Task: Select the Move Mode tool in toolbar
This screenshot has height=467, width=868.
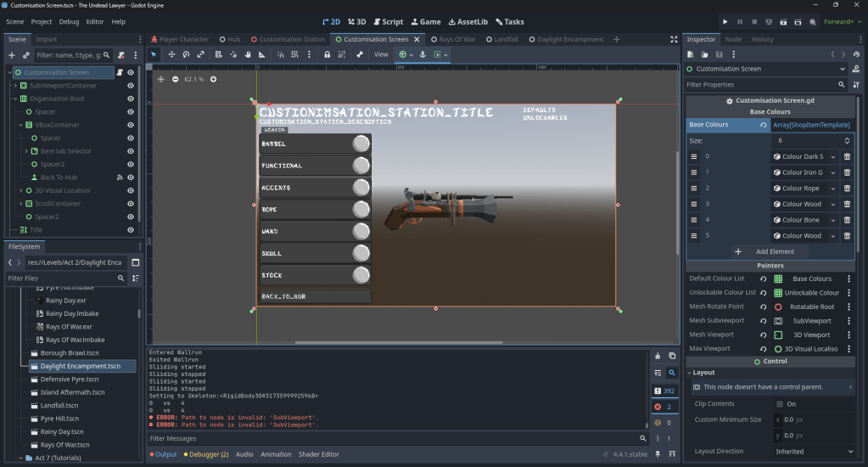Action: [x=172, y=54]
